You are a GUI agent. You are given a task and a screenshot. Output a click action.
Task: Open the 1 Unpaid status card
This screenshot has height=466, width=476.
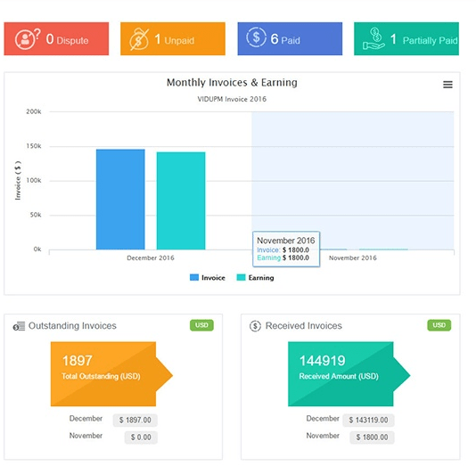click(x=173, y=38)
